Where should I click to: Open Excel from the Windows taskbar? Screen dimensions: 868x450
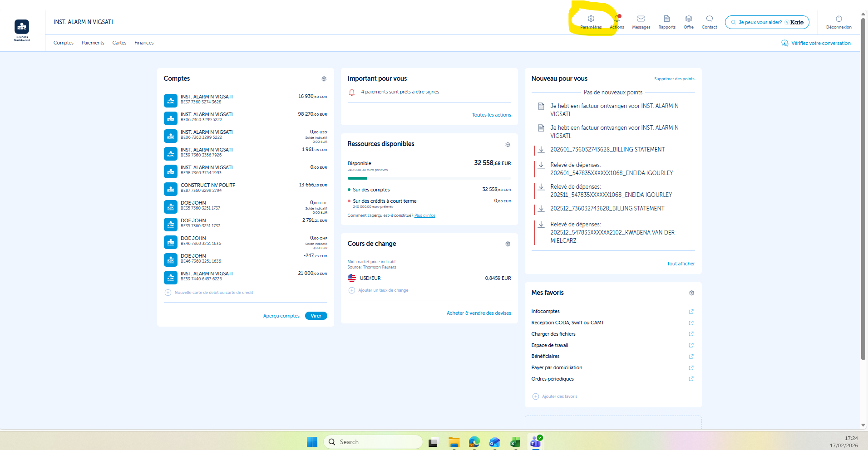[x=515, y=442]
